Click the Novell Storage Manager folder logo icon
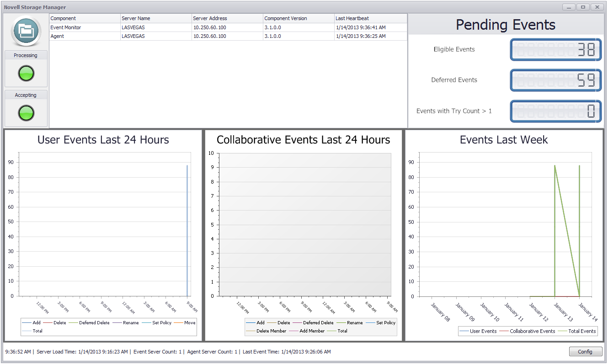 pyautogui.click(x=26, y=31)
